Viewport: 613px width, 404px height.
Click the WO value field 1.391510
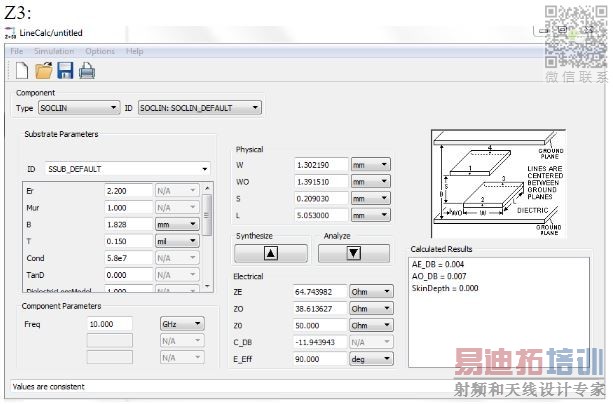[321, 182]
